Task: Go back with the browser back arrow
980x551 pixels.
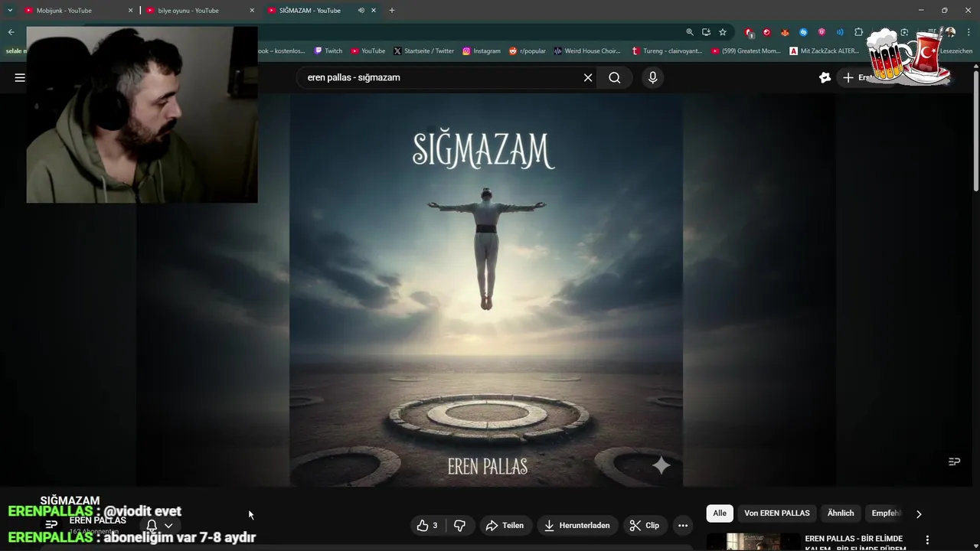Action: (x=11, y=32)
